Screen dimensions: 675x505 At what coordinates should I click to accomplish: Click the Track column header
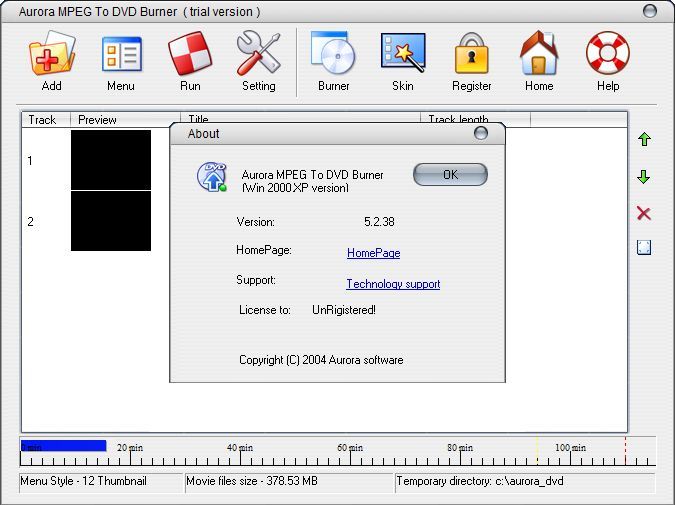pyautogui.click(x=46, y=119)
